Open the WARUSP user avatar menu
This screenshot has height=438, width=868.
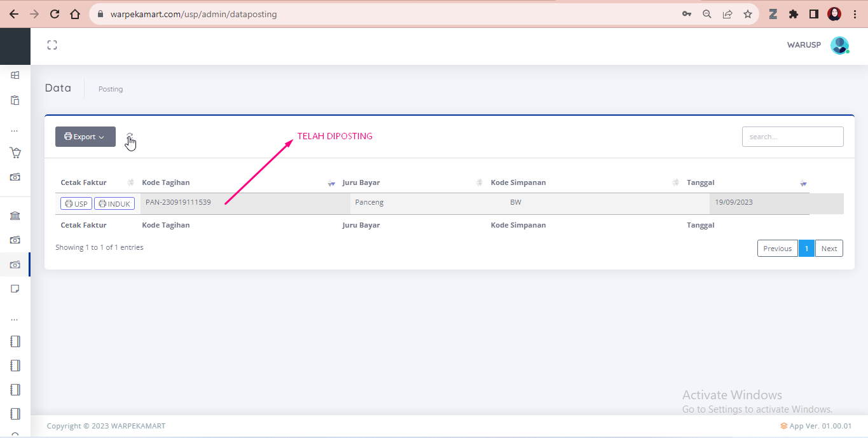(839, 45)
